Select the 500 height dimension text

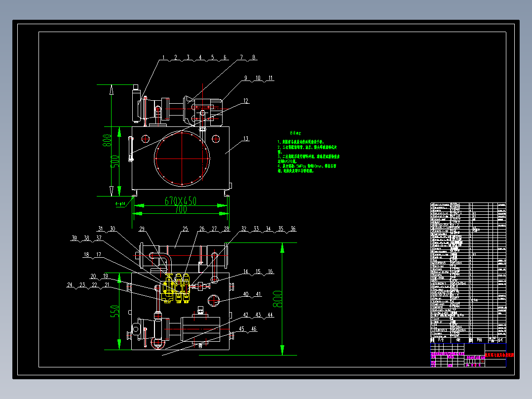[x=115, y=161]
